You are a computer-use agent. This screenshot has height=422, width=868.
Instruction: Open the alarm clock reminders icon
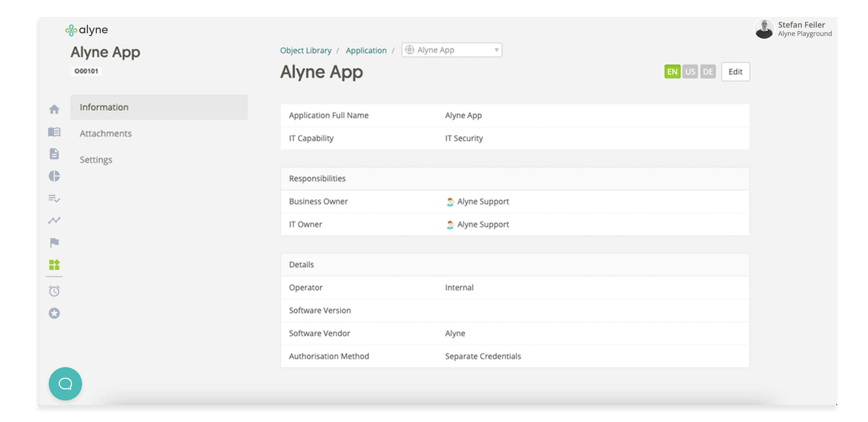(x=54, y=291)
